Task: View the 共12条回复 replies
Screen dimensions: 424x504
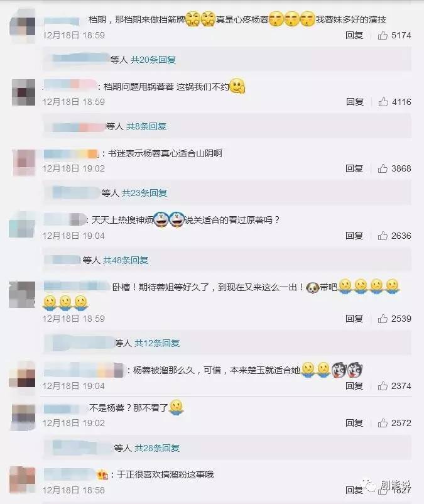Action: 157,343
